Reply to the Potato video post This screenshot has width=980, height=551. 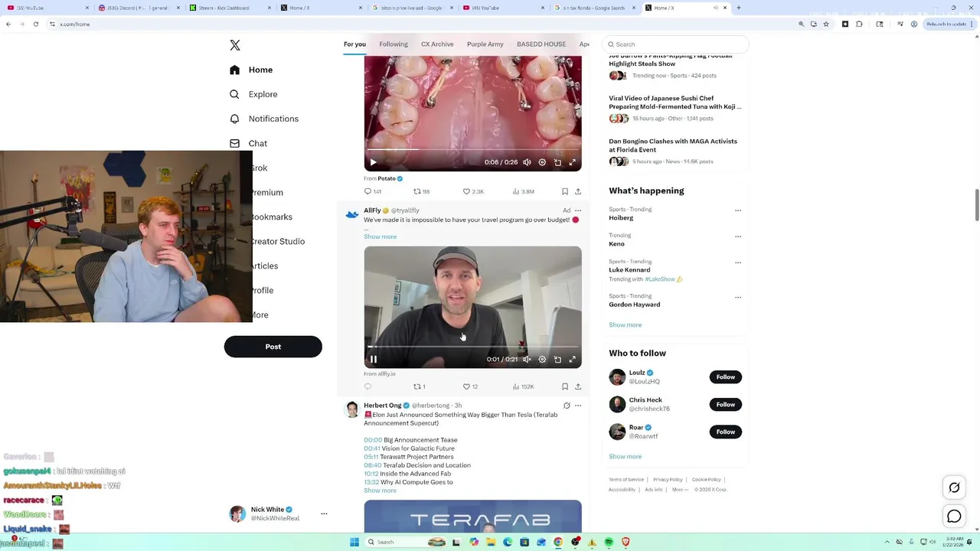point(373,191)
